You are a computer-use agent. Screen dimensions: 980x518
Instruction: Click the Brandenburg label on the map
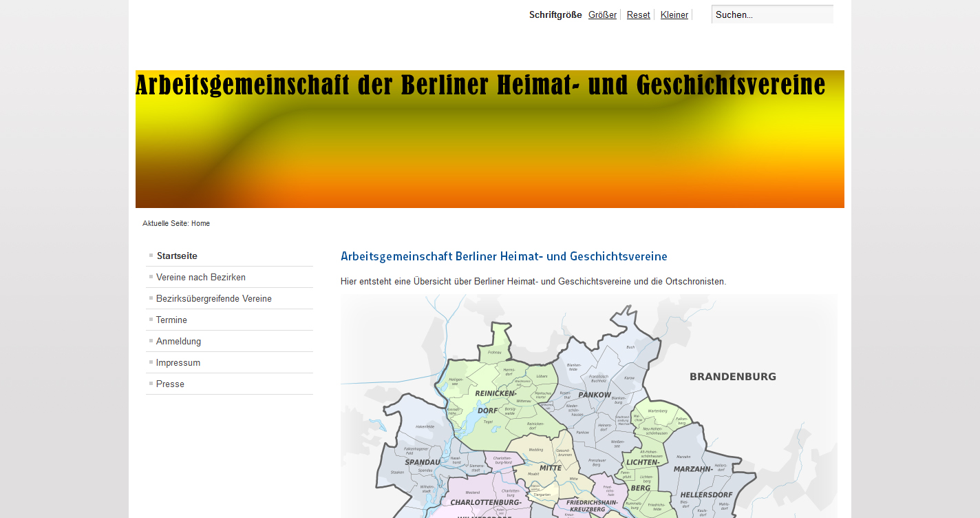pos(732,377)
